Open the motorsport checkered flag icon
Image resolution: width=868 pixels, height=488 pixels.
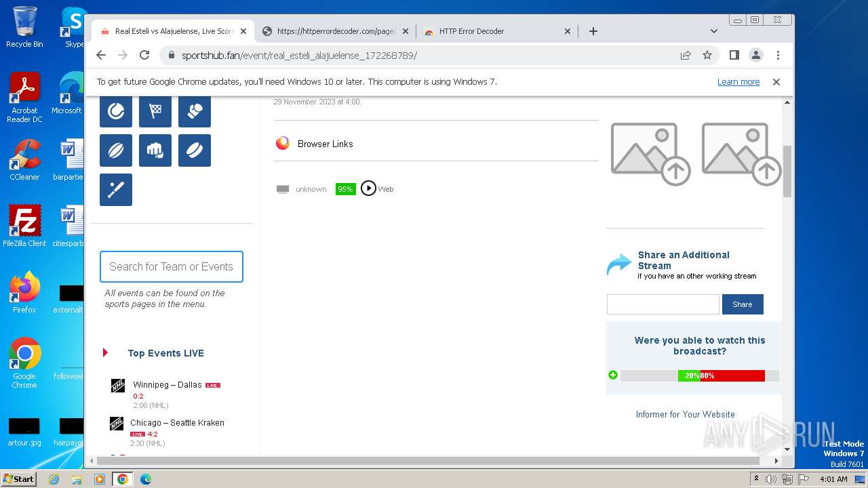(155, 111)
